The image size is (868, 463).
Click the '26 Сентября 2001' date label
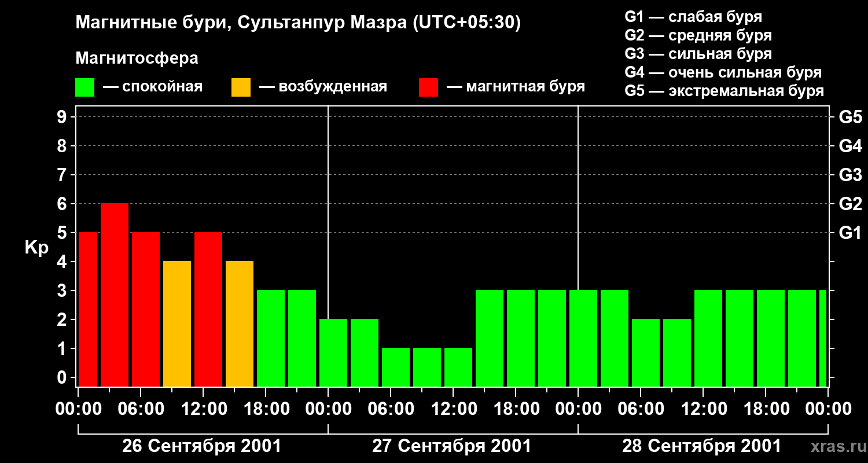(x=201, y=446)
